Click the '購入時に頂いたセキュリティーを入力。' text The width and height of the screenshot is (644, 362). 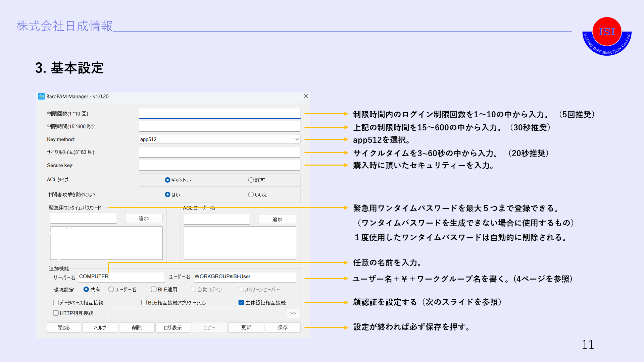424,165
